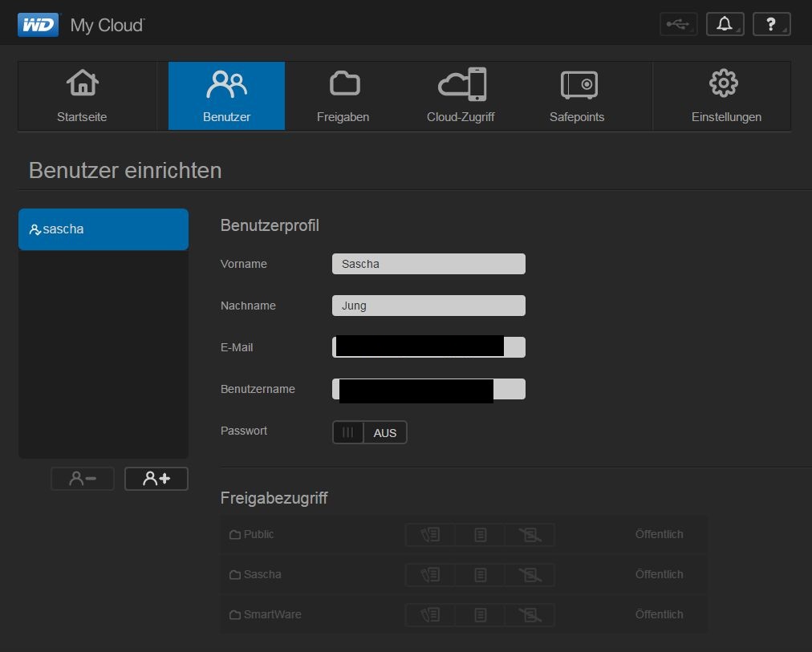812x652 pixels.
Task: Select user sascha in the list
Action: click(x=104, y=229)
